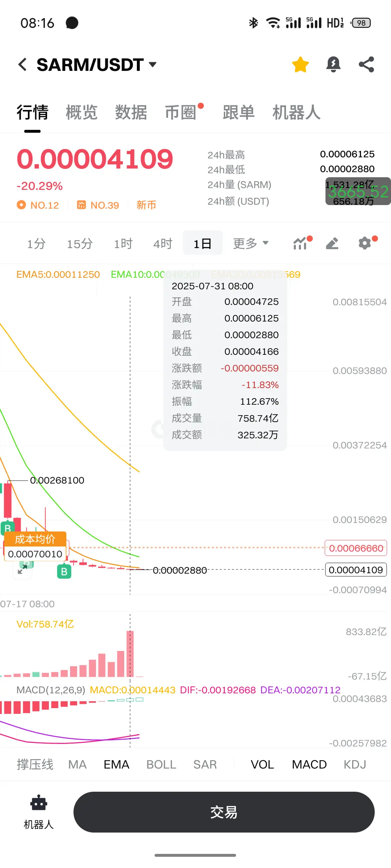Toggle the favorite star icon
The width and height of the screenshot is (391, 868).
click(300, 64)
